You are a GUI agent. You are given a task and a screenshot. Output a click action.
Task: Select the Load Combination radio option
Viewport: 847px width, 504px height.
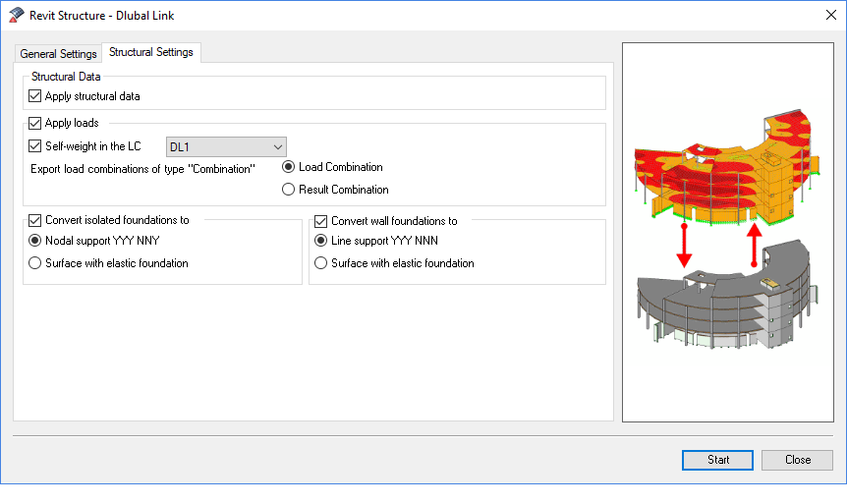click(289, 167)
